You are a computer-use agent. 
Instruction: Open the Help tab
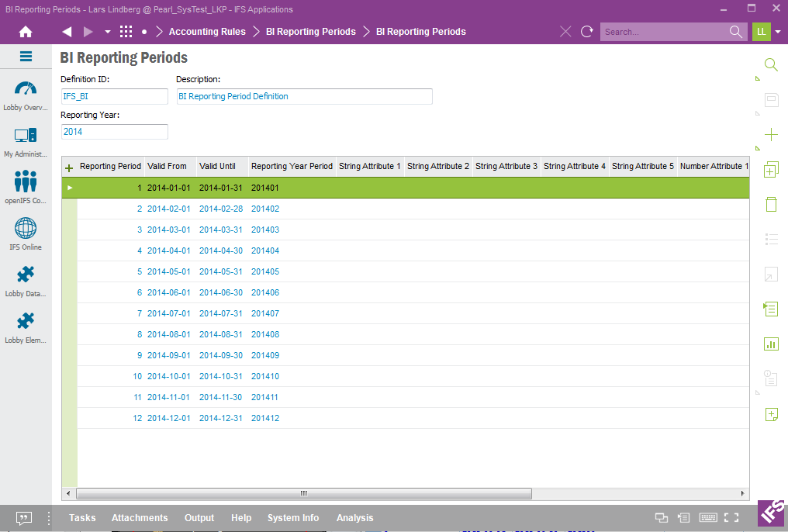(x=241, y=518)
